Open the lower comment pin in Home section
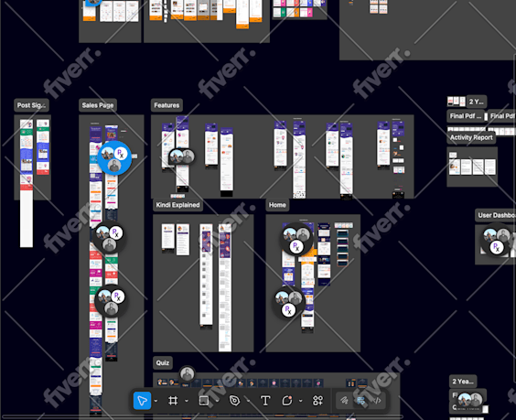The image size is (516, 420). tap(288, 303)
